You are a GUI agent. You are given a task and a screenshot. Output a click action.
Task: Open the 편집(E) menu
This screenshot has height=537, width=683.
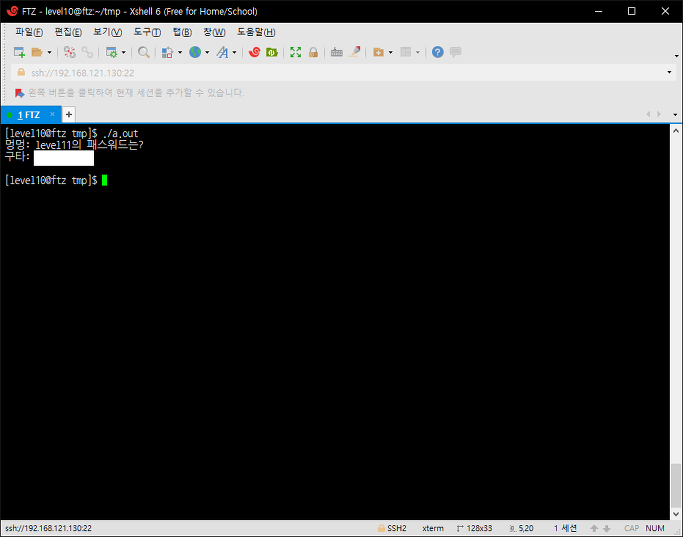(x=68, y=32)
